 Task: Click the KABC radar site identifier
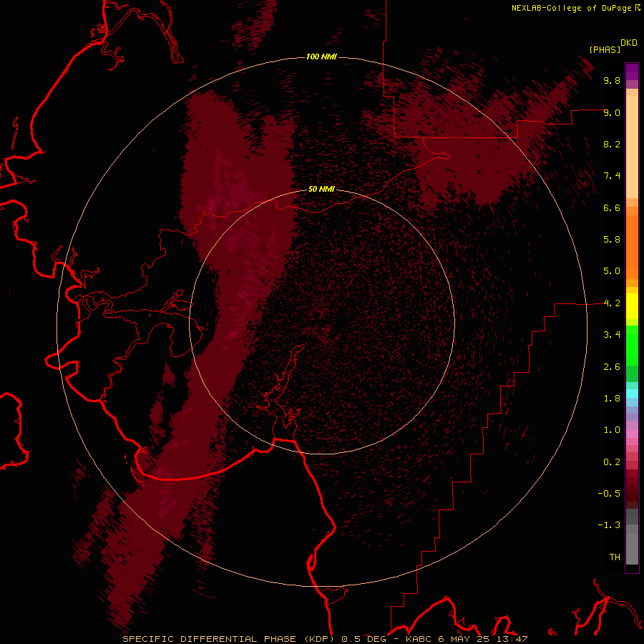point(420,639)
